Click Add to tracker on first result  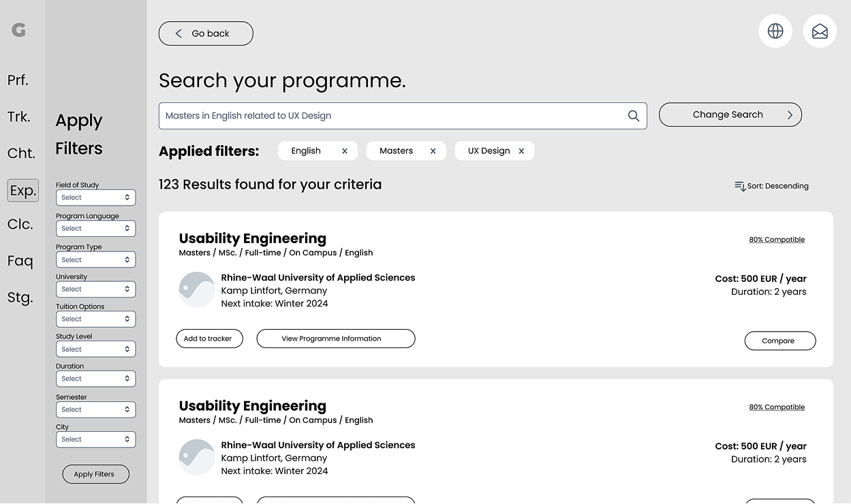point(209,338)
